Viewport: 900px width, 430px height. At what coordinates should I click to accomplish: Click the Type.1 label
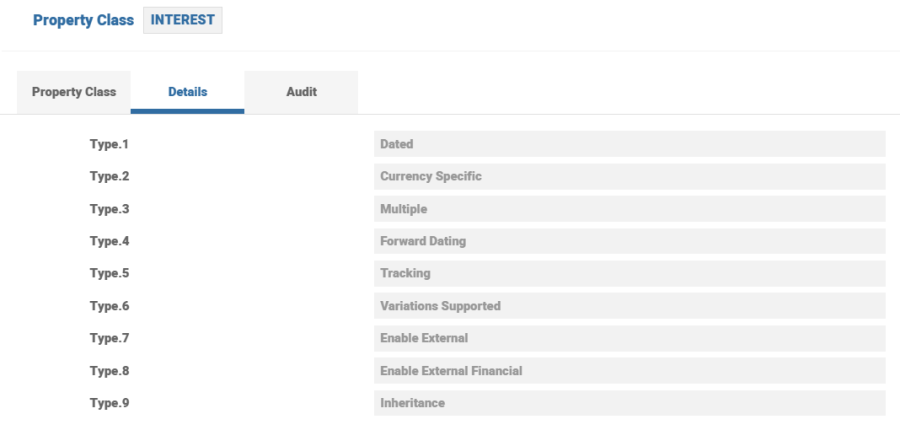[x=110, y=144]
